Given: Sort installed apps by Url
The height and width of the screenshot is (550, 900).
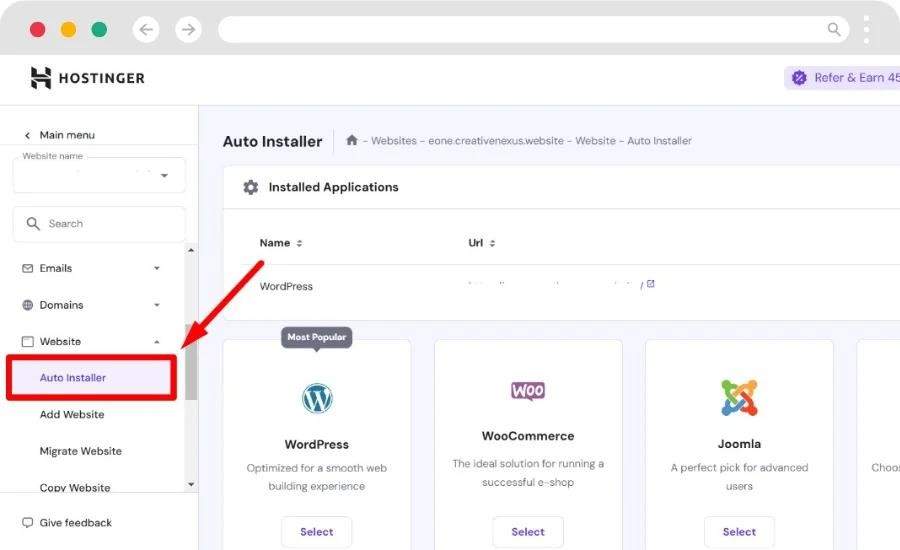Looking at the screenshot, I should [x=482, y=243].
